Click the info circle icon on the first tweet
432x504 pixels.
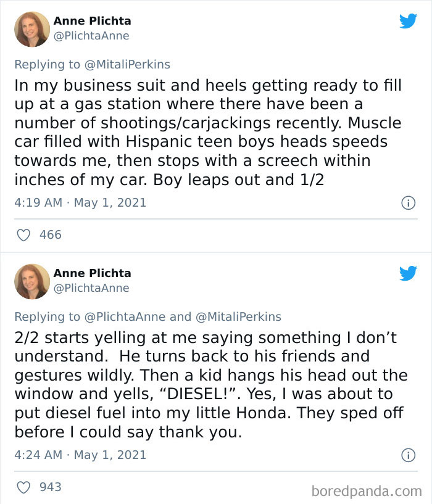coord(408,202)
